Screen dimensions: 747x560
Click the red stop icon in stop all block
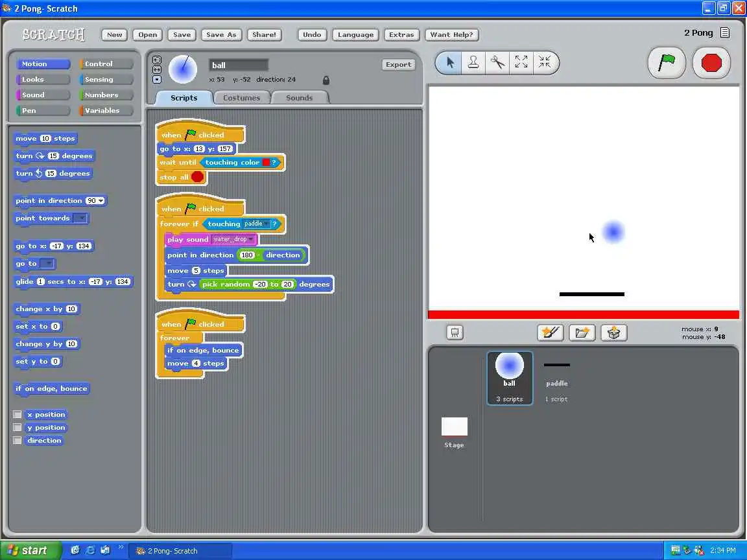(197, 177)
